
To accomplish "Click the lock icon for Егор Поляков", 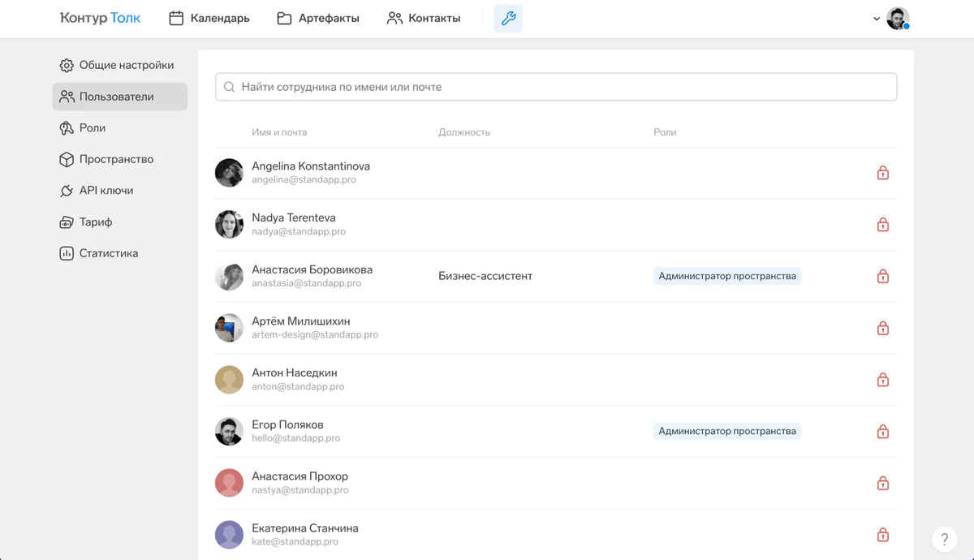I will pyautogui.click(x=883, y=432).
